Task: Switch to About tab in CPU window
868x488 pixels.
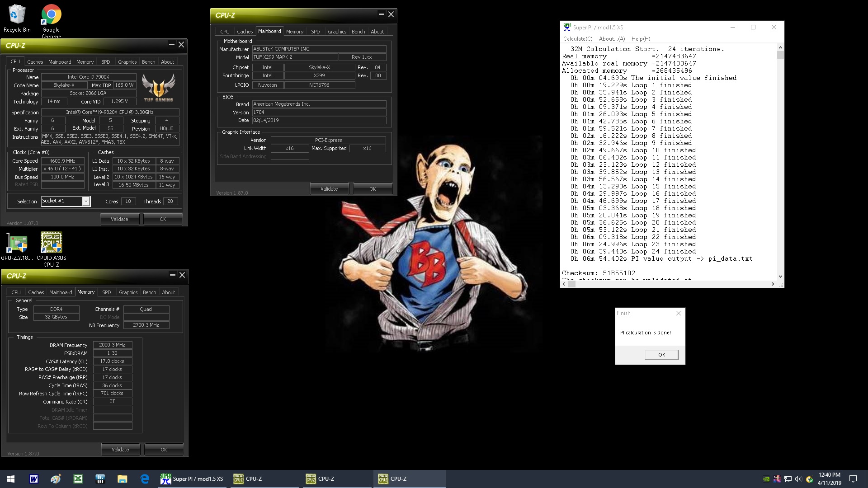Action: (168, 62)
